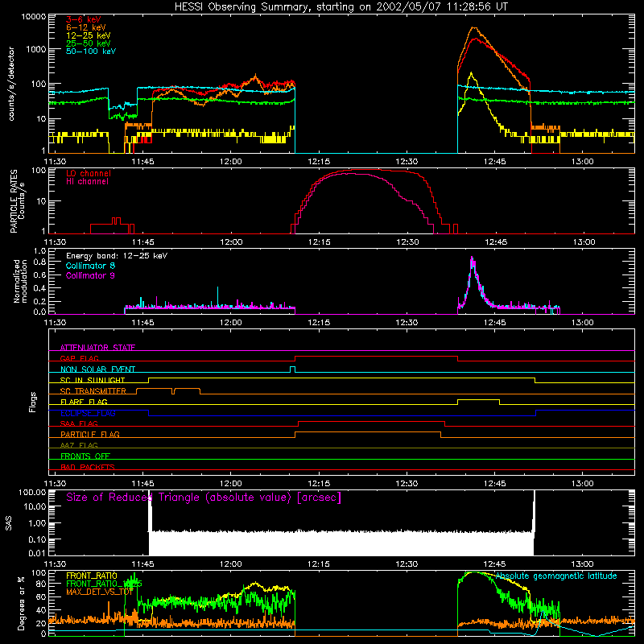Click the FLARE FLAG label
The image size is (644, 644).
84,402
